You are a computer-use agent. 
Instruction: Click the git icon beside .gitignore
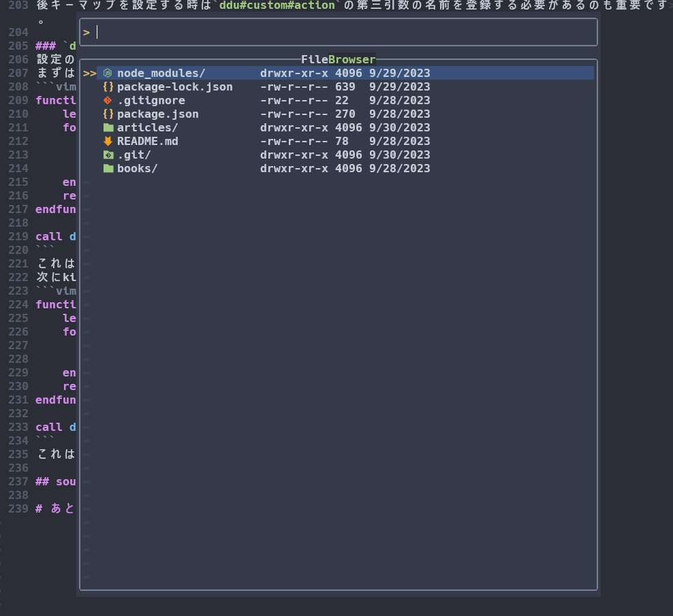[x=108, y=100]
